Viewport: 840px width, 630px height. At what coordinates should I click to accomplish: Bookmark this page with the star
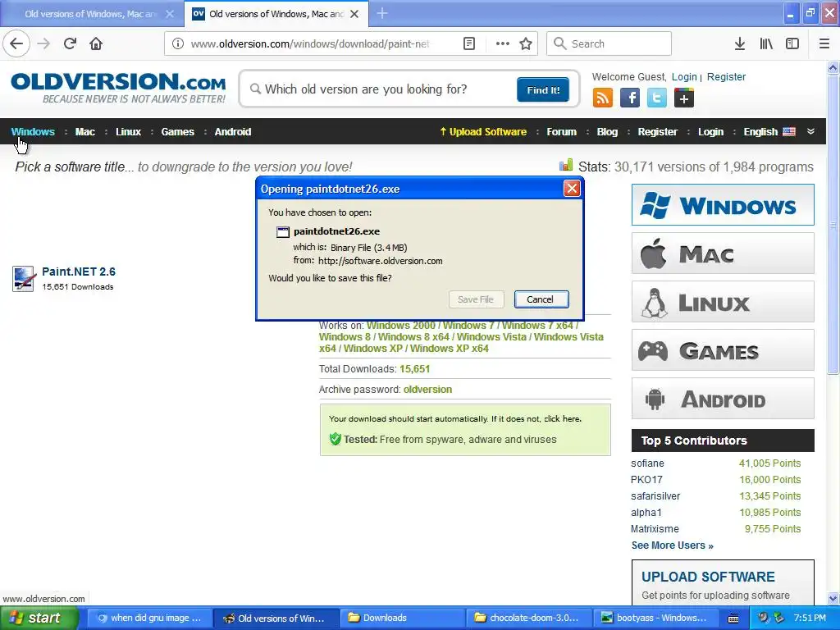pos(526,43)
